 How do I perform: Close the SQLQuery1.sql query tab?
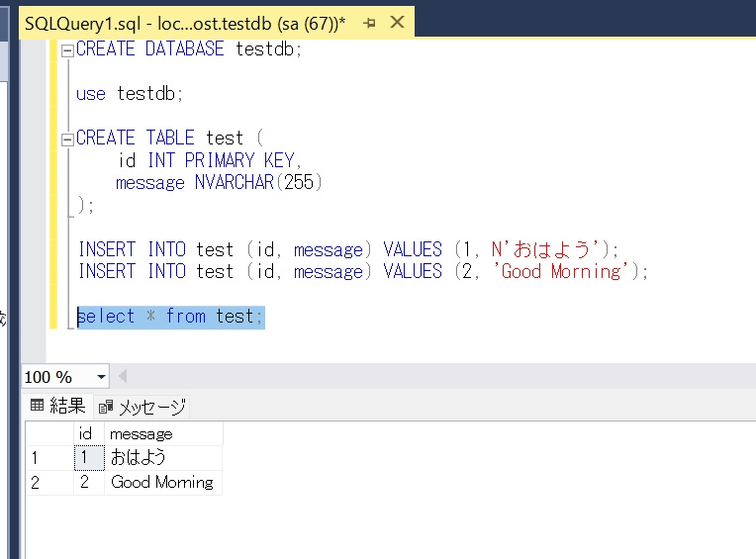(x=397, y=22)
